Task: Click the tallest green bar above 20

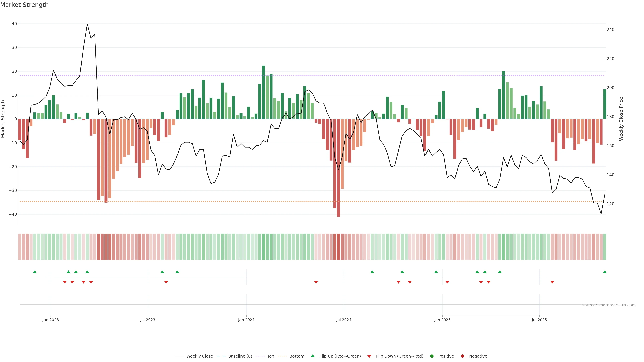Action: [x=263, y=93]
